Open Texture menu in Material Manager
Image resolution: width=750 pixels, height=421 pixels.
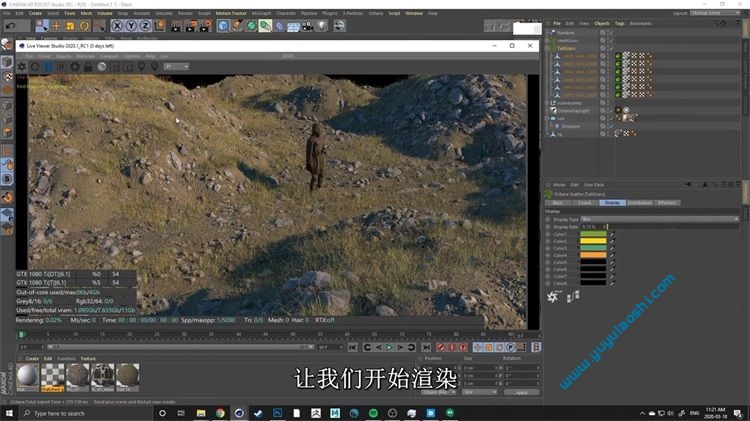tap(88, 358)
